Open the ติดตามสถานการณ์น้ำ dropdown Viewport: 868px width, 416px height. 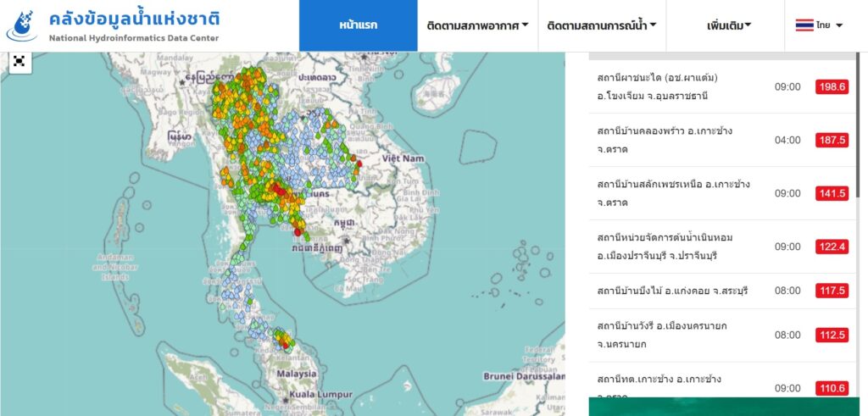pyautogui.click(x=601, y=25)
